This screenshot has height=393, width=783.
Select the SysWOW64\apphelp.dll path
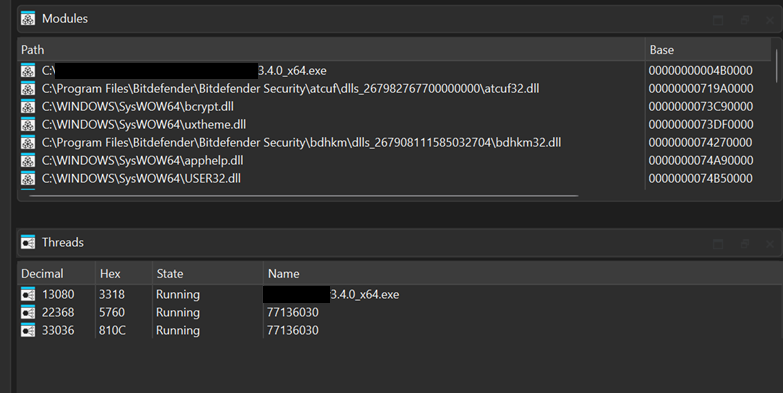(142, 160)
